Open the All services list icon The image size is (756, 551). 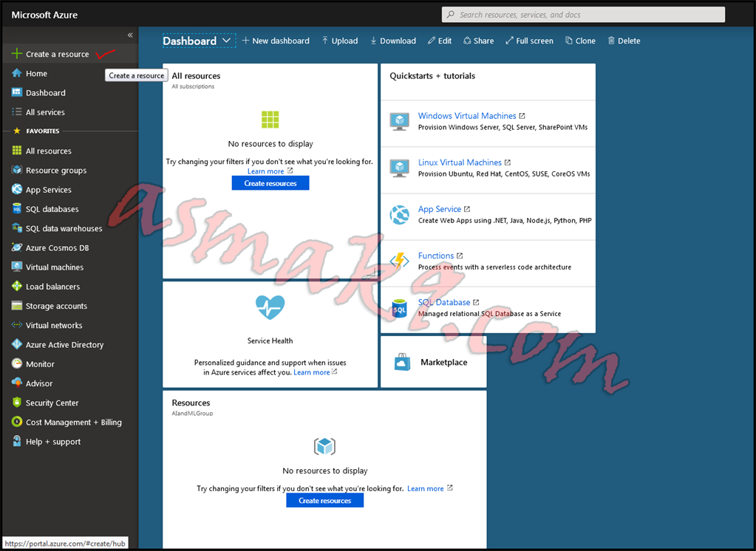(x=17, y=112)
